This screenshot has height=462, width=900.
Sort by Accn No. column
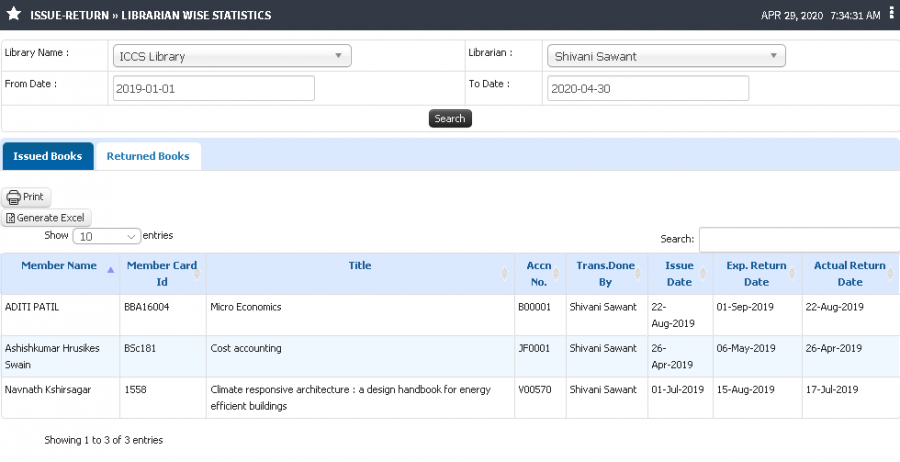(540, 274)
